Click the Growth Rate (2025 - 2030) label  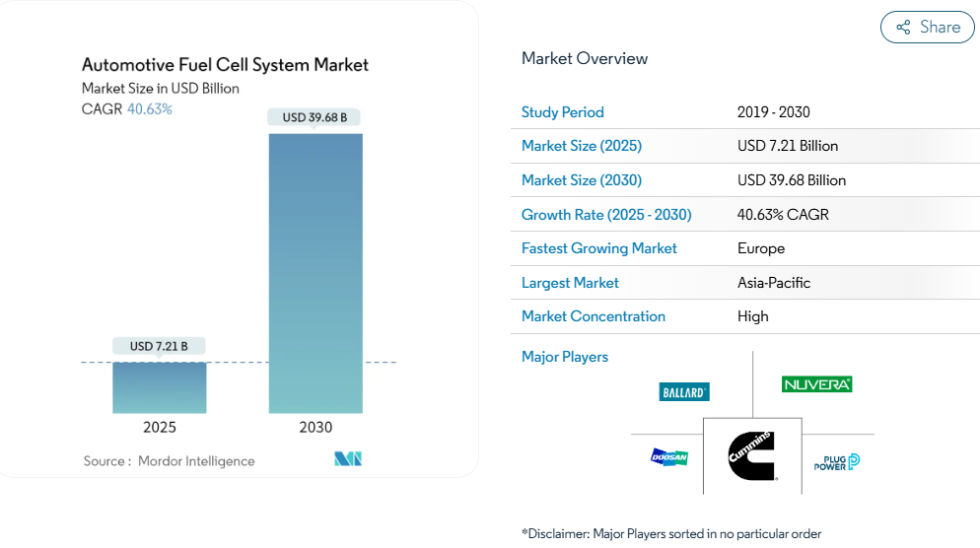605,215
